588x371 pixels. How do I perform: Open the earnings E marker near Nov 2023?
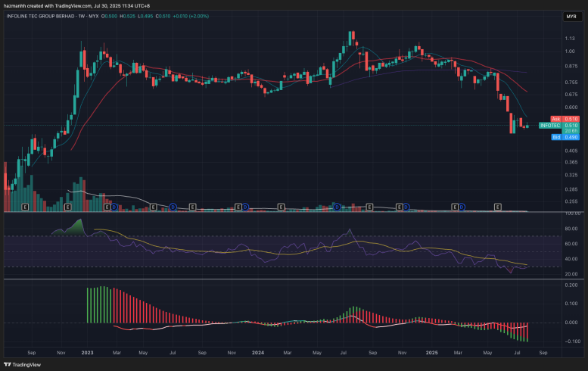tap(238, 207)
